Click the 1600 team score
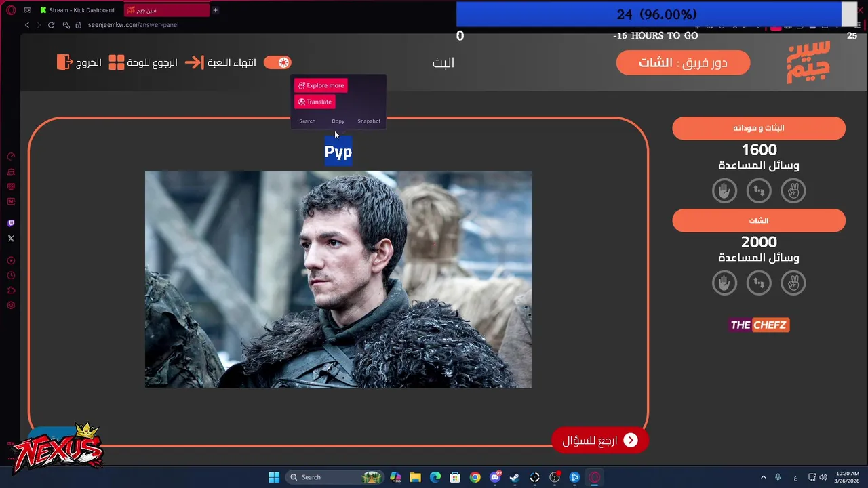This screenshot has width=868, height=488. [x=759, y=150]
